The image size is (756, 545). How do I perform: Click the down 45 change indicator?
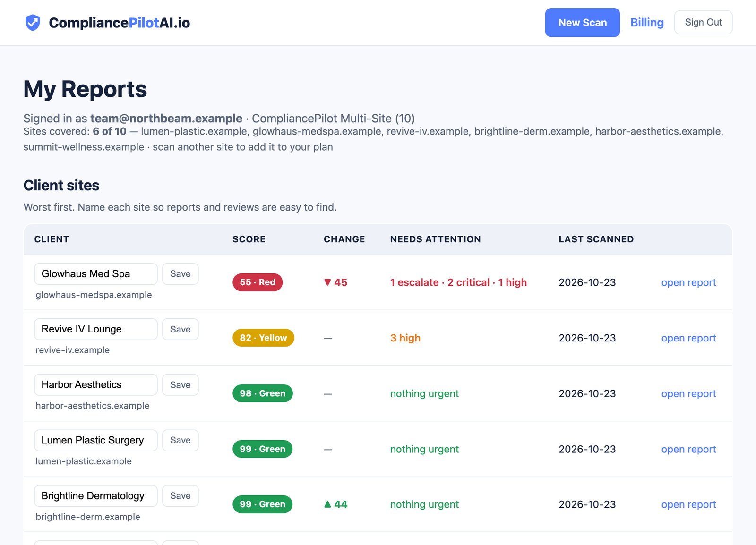(x=335, y=282)
